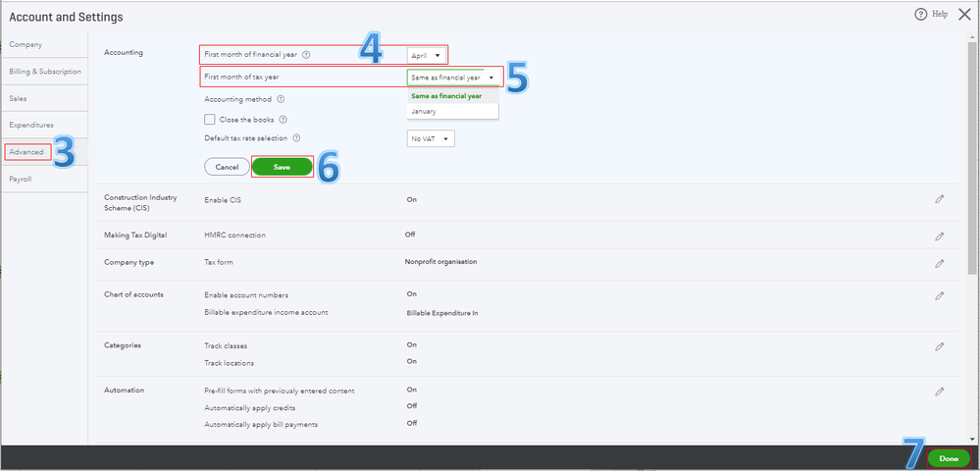The image size is (980, 471).
Task: Click help icon beside Default tax rate selection
Action: 296,138
